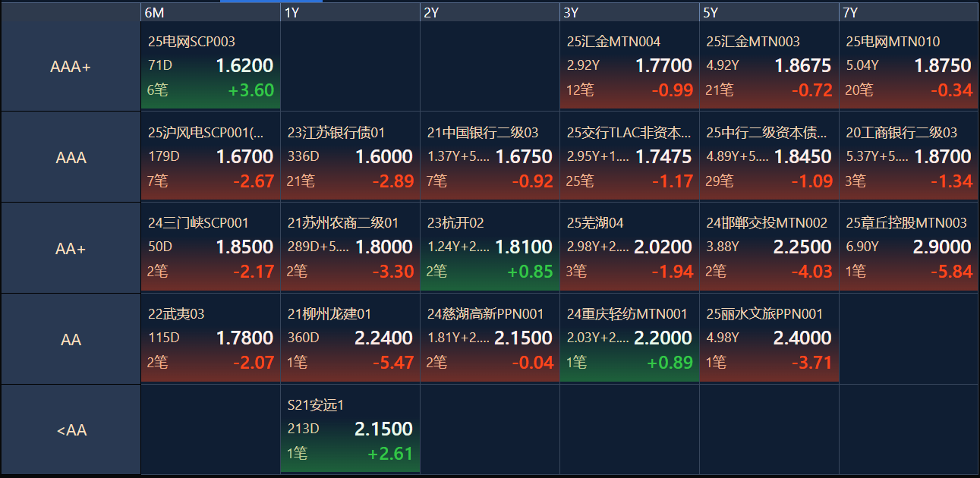Select the 24邯郸交投MTN002 tile
The width and height of the screenshot is (980, 478).
pyautogui.click(x=769, y=247)
